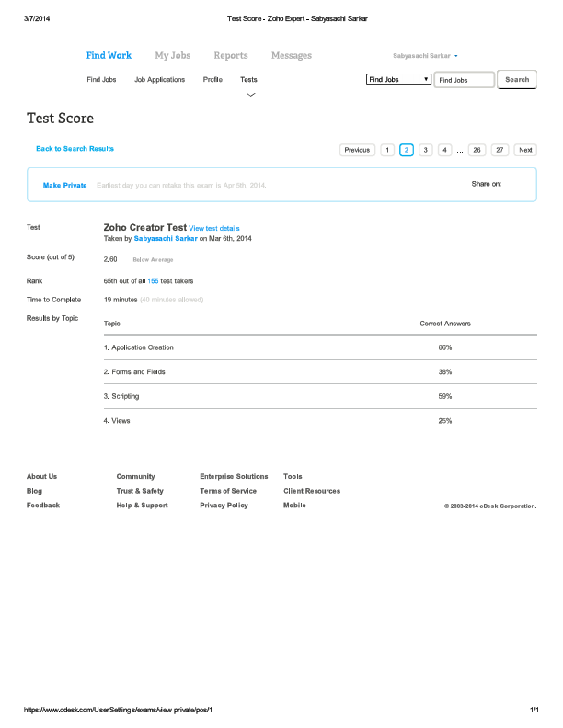
Task: Open Job Applications submenu item
Action: 160,79
